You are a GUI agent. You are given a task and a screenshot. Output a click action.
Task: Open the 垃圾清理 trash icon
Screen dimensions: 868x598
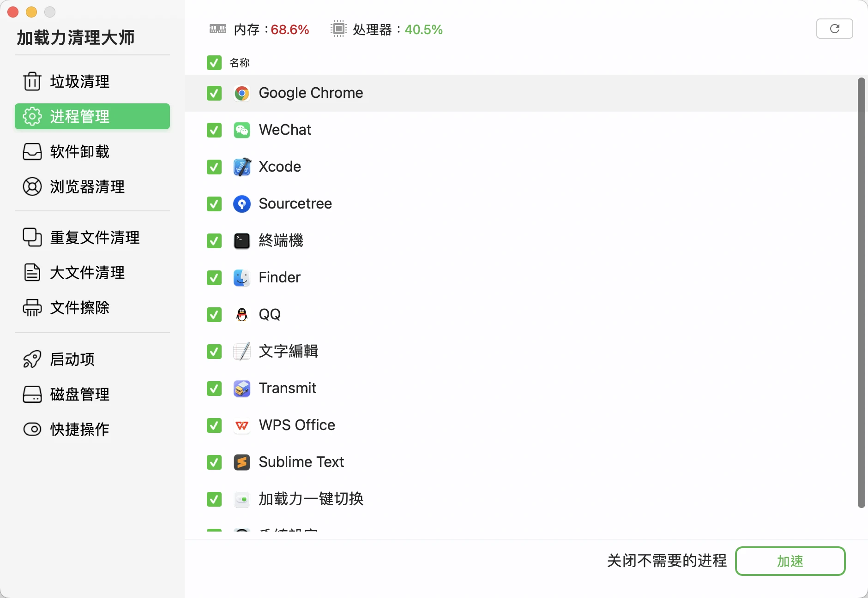click(31, 81)
